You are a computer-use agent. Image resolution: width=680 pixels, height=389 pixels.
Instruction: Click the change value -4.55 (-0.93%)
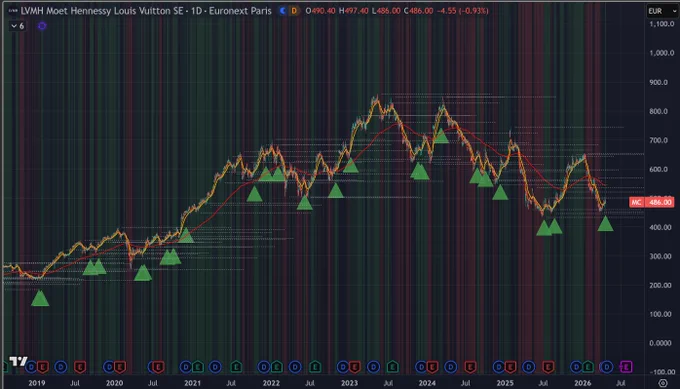click(462, 11)
